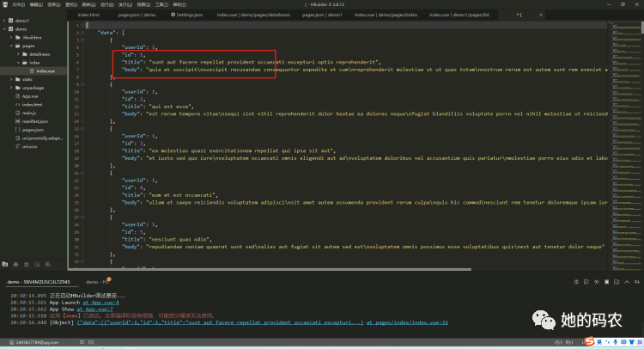Screen dimensions: 644x349
Task: Collapse the pages folder in tree
Action: 12,46
